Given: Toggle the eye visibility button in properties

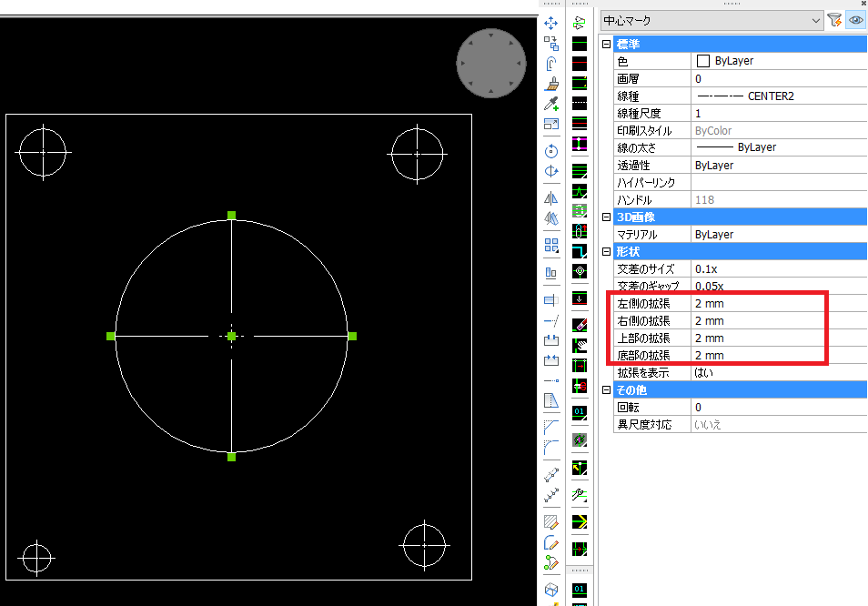Looking at the screenshot, I should click(856, 21).
